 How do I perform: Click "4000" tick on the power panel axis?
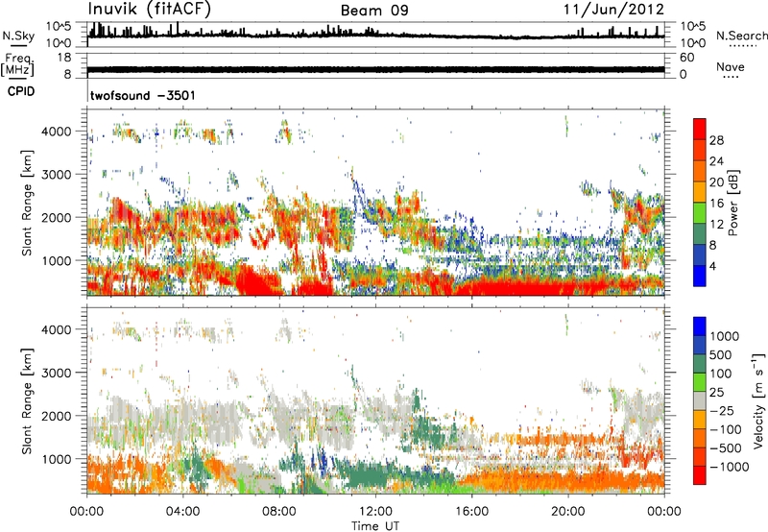pos(57,132)
